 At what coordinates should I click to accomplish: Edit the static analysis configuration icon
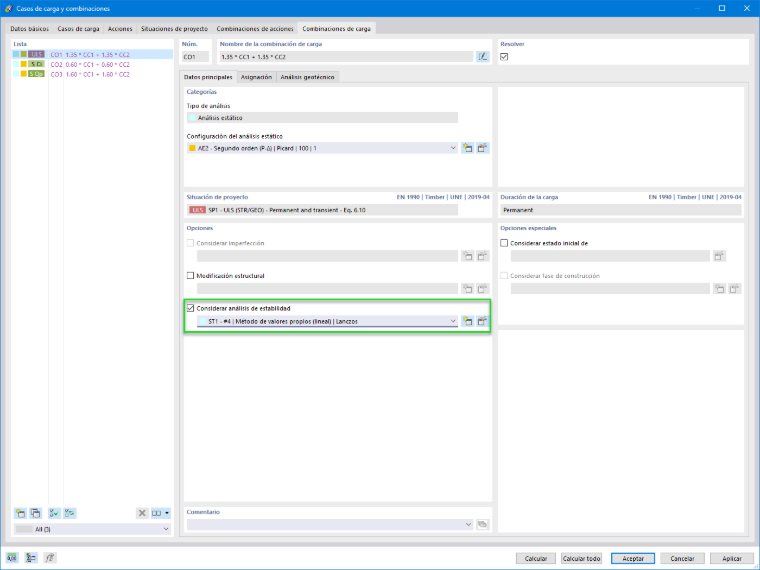[x=482, y=148]
